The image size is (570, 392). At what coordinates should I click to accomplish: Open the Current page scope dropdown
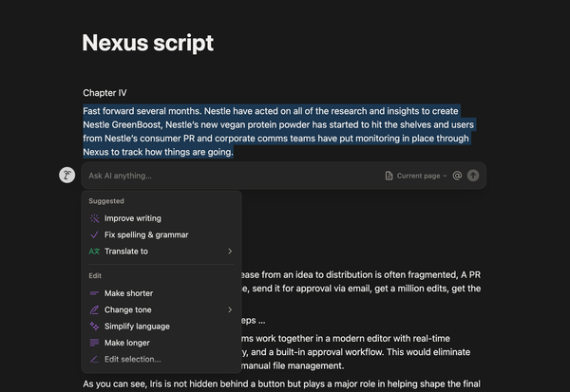click(x=422, y=176)
